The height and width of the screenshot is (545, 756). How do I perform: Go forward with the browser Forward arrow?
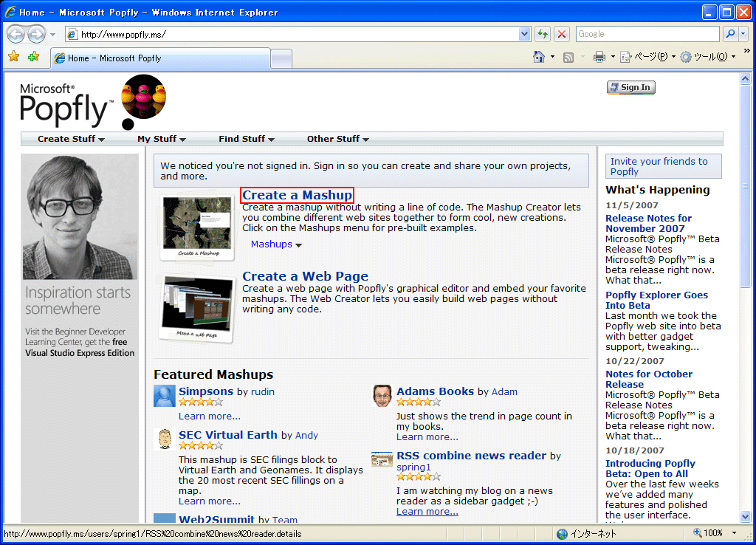coord(36,34)
